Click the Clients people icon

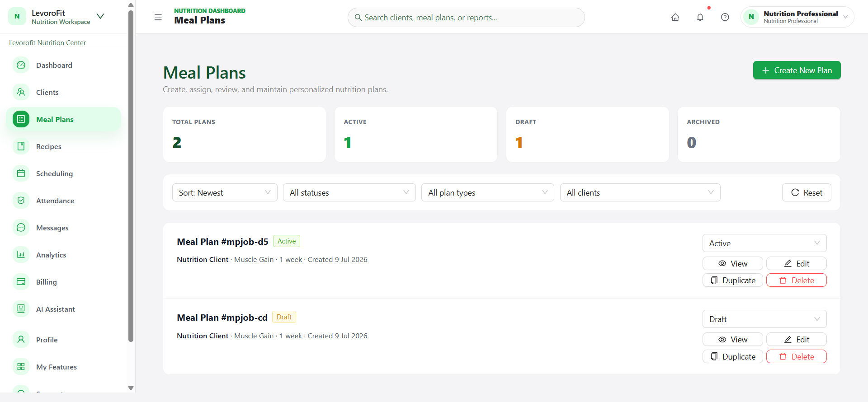click(x=21, y=92)
